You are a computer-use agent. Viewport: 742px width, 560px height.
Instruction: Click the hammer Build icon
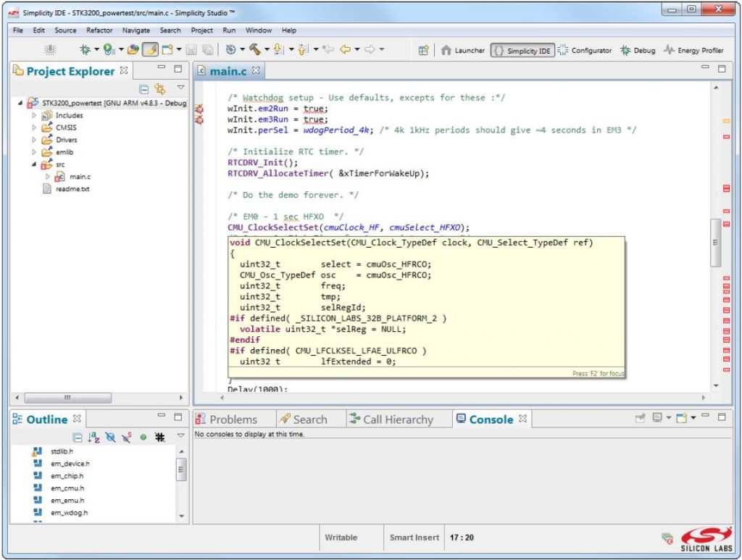click(x=255, y=49)
